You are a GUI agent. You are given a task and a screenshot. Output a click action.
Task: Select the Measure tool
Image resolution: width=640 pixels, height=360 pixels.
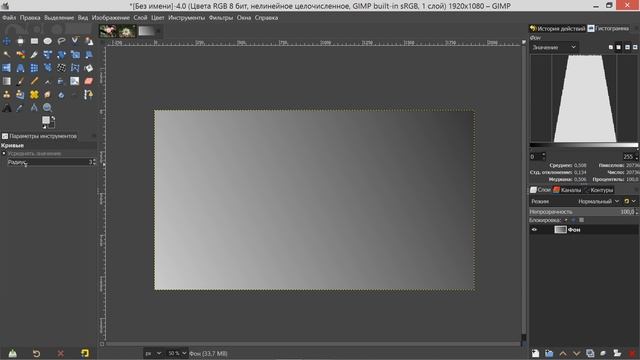[x=34, y=108]
